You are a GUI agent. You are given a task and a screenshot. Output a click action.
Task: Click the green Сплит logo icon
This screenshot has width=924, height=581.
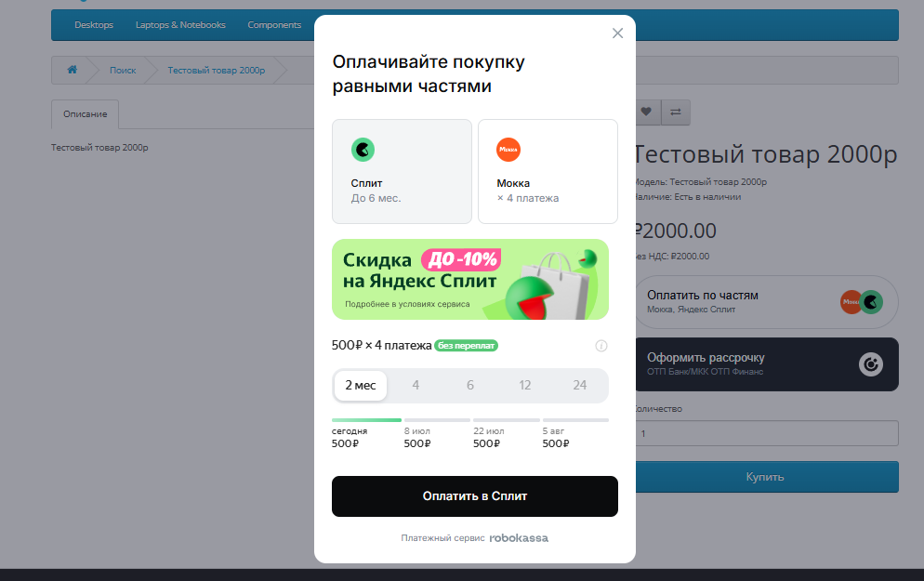[x=363, y=150]
